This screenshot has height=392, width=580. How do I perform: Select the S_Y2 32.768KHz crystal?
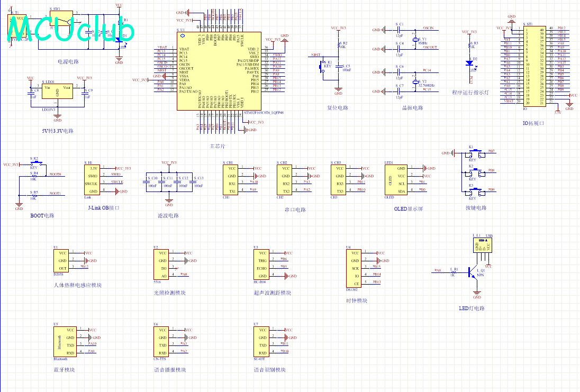(x=415, y=81)
